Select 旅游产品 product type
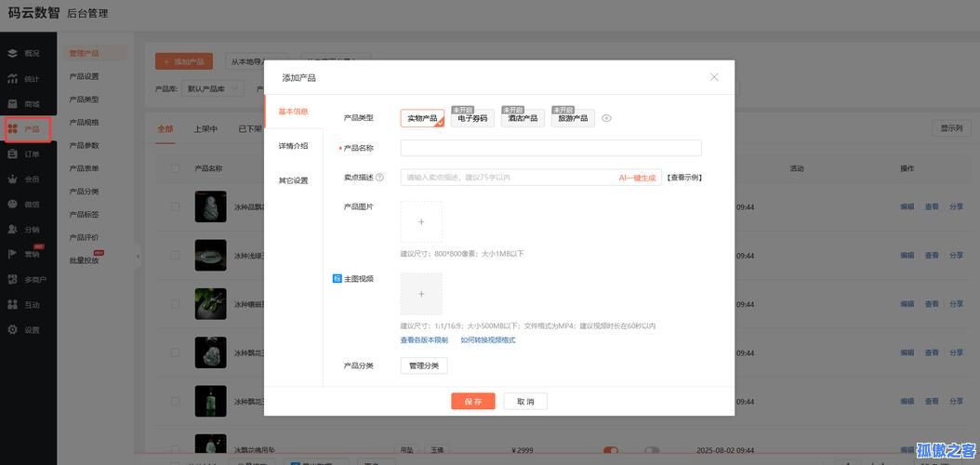 point(573,118)
